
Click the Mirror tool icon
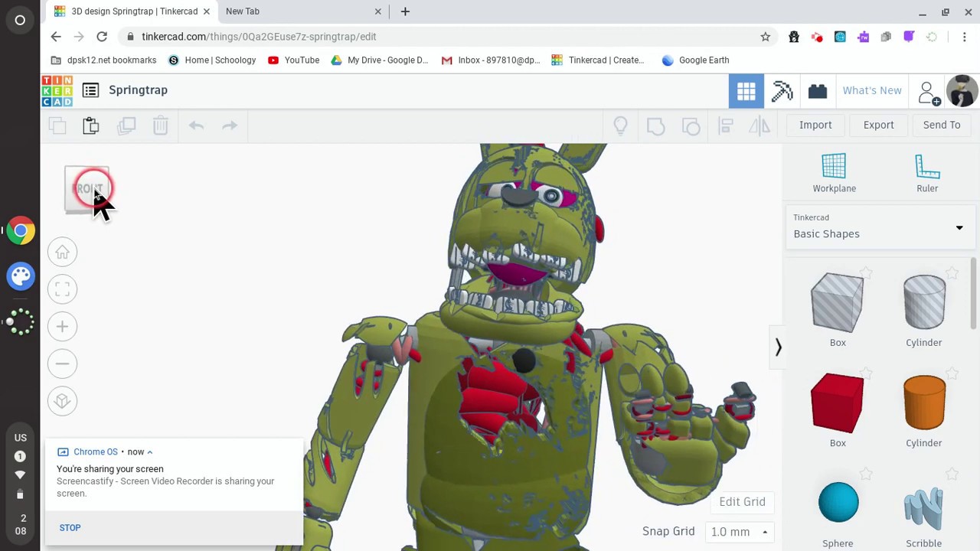click(x=759, y=126)
